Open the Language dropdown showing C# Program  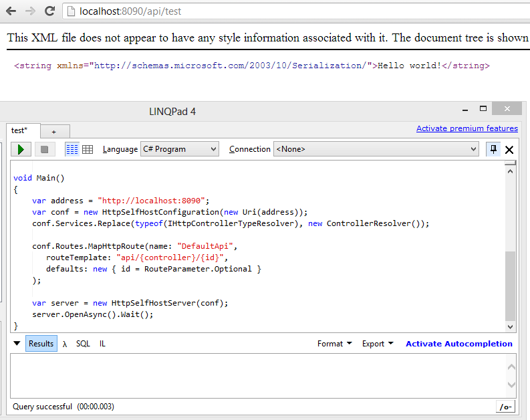coord(180,149)
